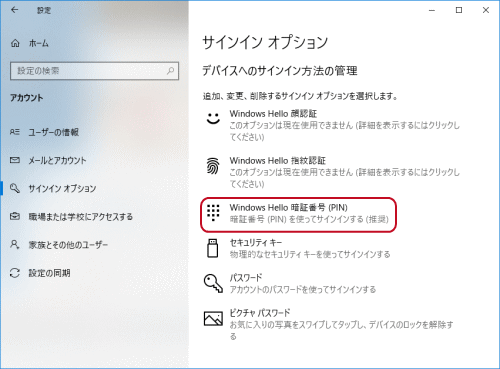This screenshot has width=500, height=369.
Task: Click the key icon in sidebar
Action: tap(15, 188)
